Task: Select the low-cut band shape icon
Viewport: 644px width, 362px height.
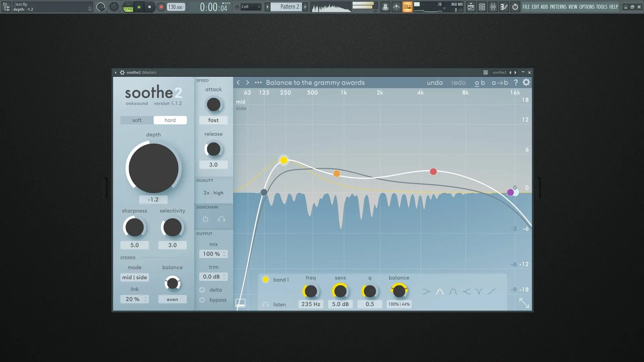Action: 426,292
